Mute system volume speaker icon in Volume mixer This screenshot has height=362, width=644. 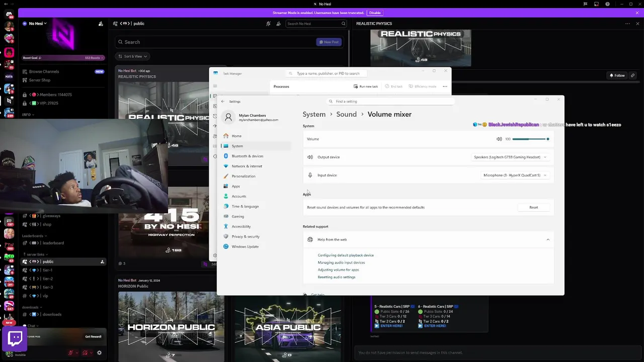499,139
